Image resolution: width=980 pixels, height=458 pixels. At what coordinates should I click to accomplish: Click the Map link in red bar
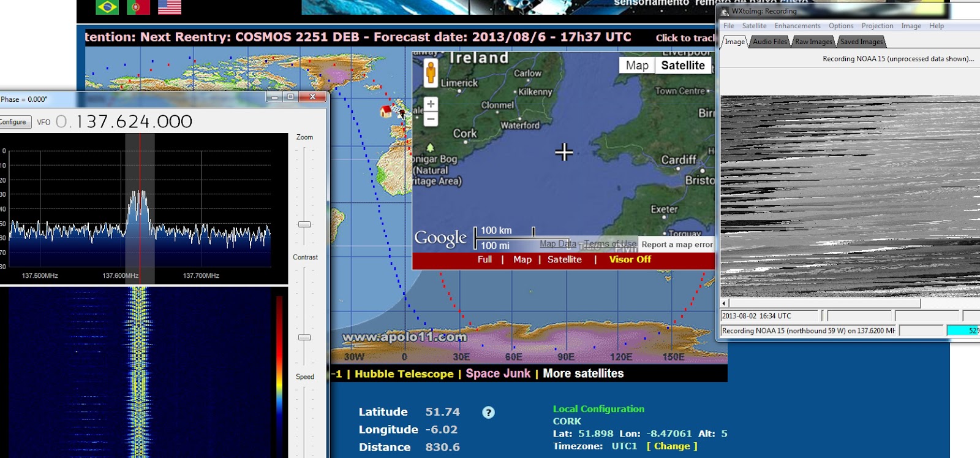coord(522,259)
